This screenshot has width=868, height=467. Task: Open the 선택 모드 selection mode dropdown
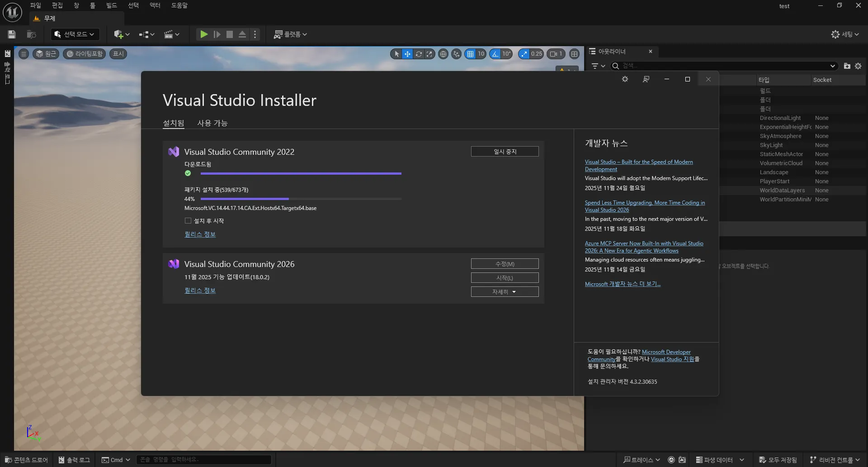click(75, 34)
